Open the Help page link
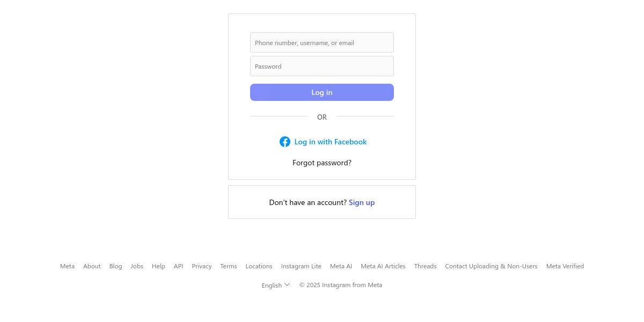The image size is (644, 322). click(158, 266)
